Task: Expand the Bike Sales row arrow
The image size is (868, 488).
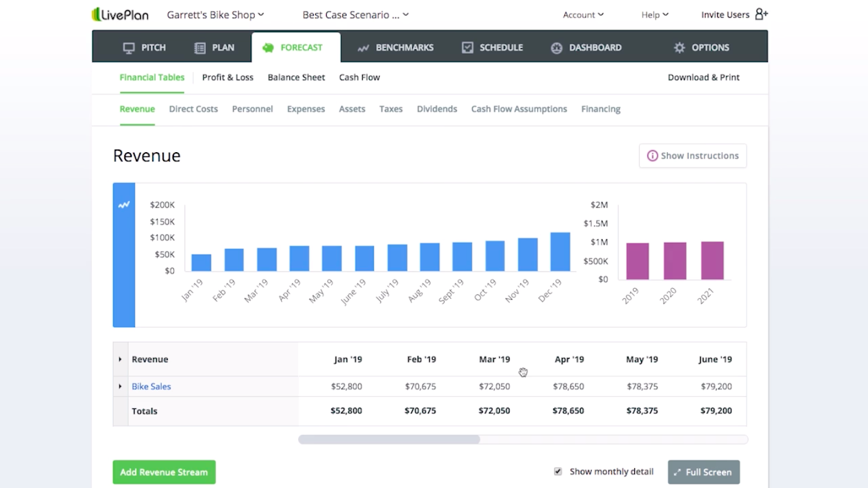Action: tap(120, 387)
